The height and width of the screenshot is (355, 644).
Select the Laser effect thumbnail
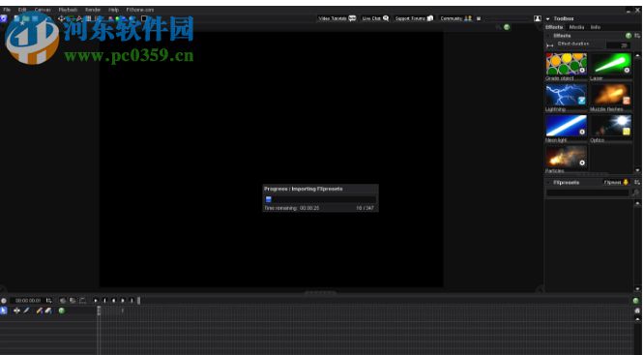point(611,64)
